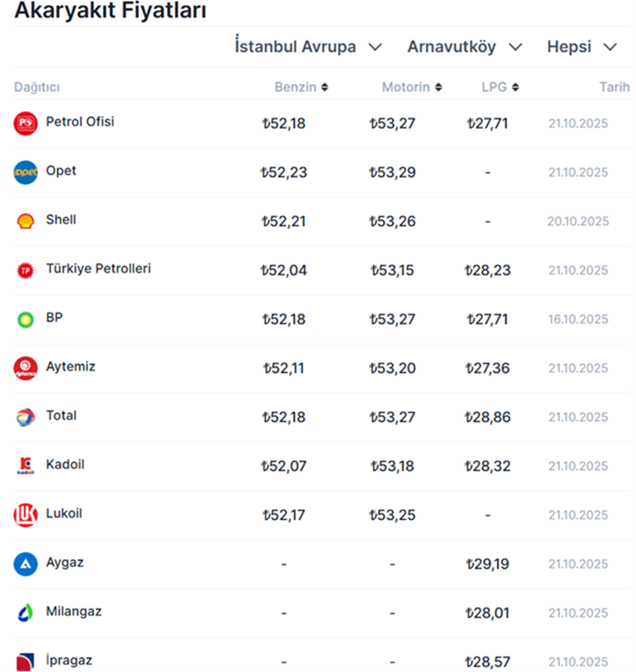The width and height of the screenshot is (636, 672).
Task: Sort the table by Motorin price
Action: click(412, 87)
